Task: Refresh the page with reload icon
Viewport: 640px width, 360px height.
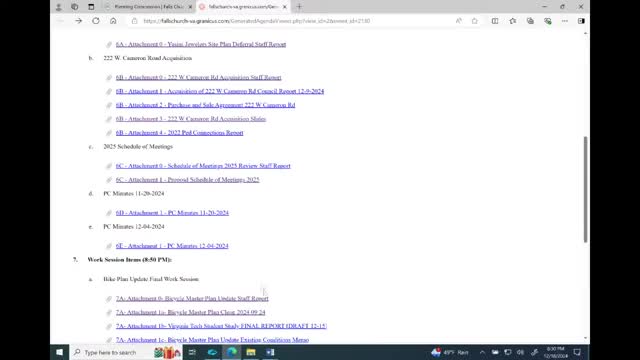Action: (x=96, y=21)
